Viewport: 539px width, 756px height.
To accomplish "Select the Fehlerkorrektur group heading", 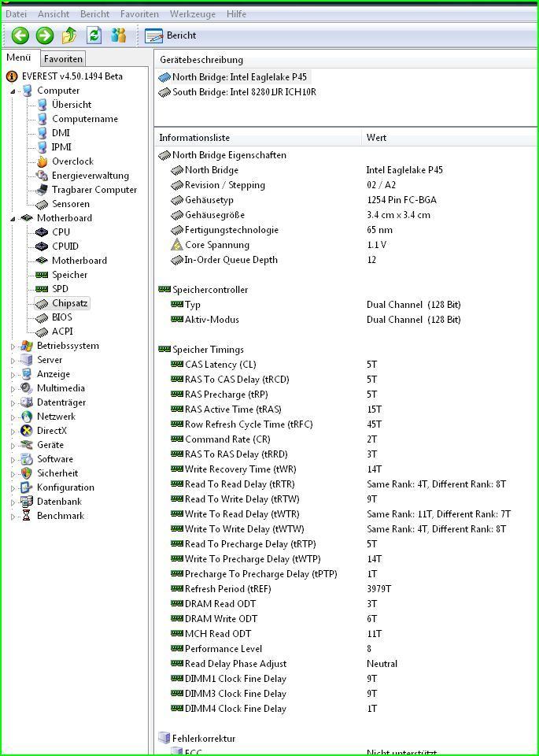I will 197,739.
